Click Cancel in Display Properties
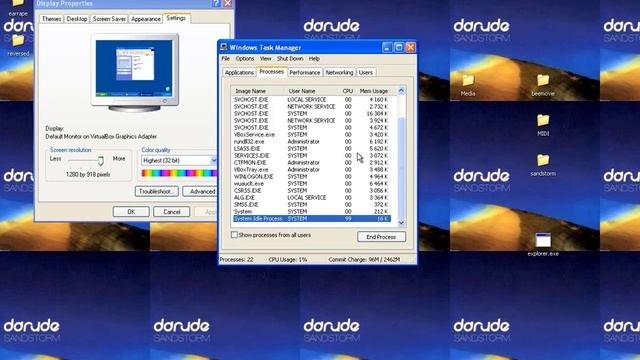This screenshot has width=640, height=360. (171, 211)
